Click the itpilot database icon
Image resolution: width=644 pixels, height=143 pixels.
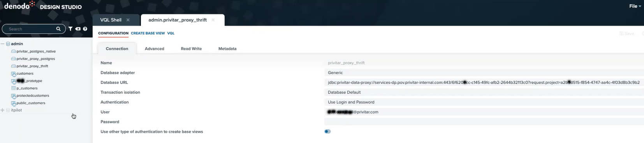[8, 110]
